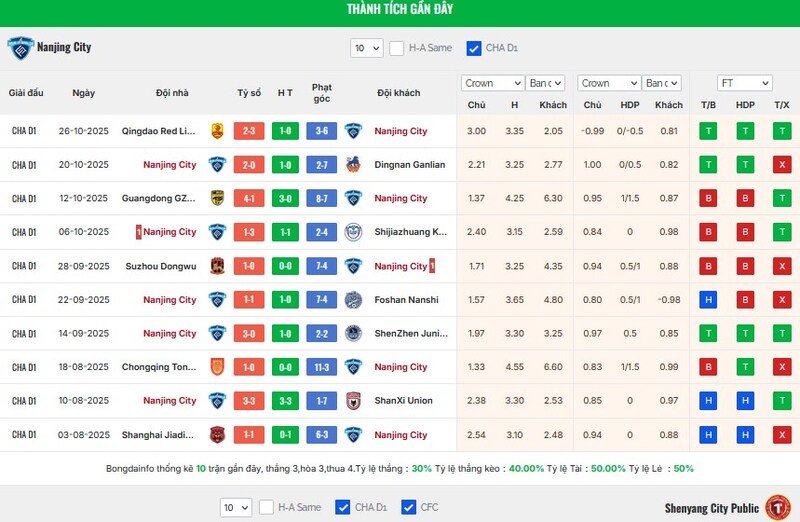Click the ShanXi Union team logo
Image resolution: width=800 pixels, height=522 pixels.
(353, 401)
